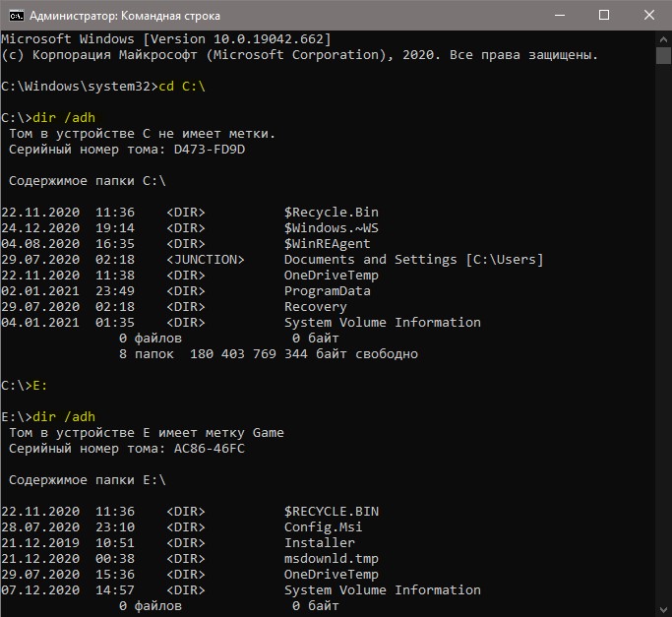Click 'OneDriveTemp' in the E:\ listing
Image resolution: width=672 pixels, height=617 pixels.
(332, 574)
